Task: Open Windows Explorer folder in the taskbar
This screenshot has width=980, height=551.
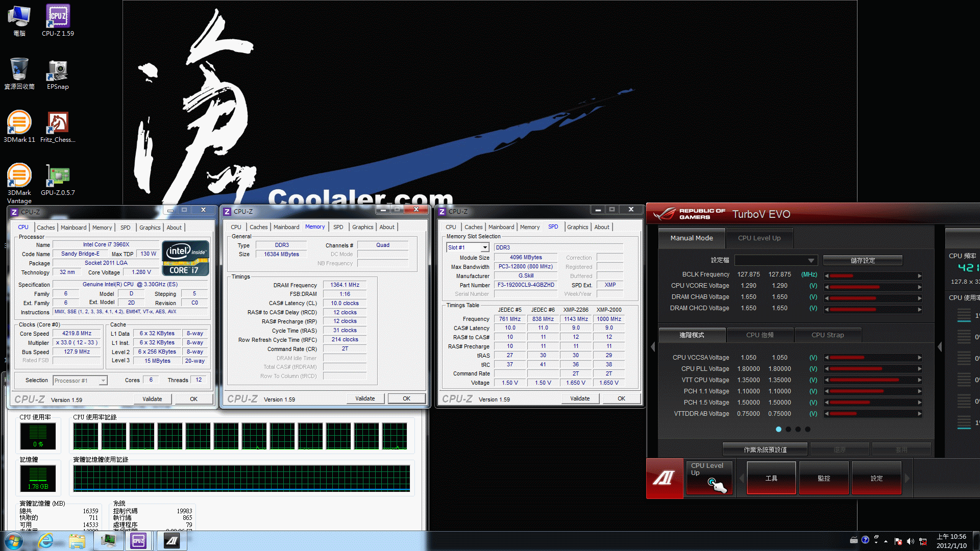Action: 77,541
